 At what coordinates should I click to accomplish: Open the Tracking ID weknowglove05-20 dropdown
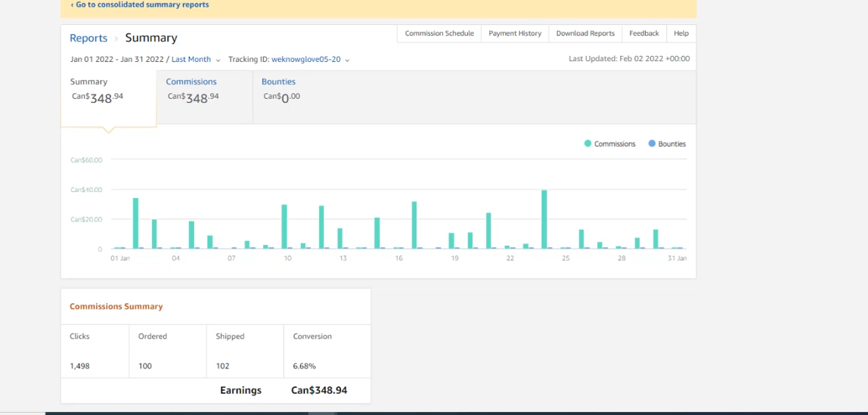coord(310,59)
